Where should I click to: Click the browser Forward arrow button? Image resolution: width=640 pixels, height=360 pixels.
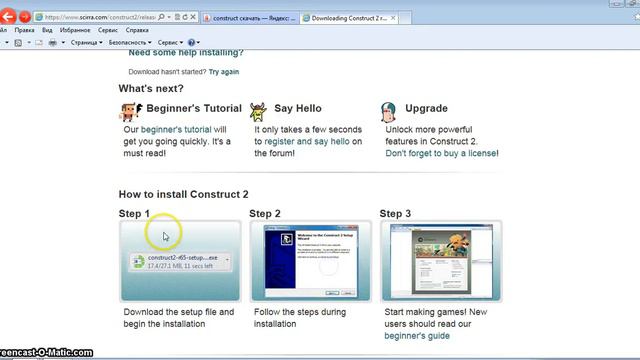coord(25,17)
